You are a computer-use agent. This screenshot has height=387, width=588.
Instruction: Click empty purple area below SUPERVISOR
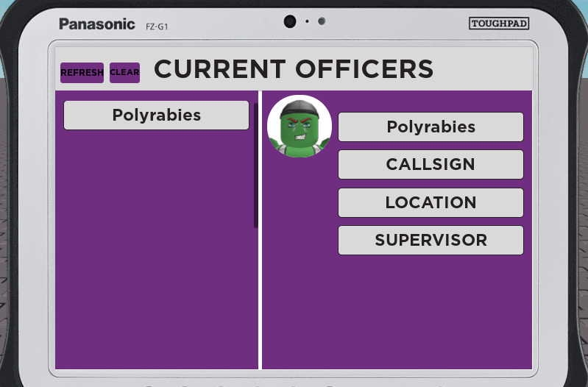pyautogui.click(x=397, y=312)
